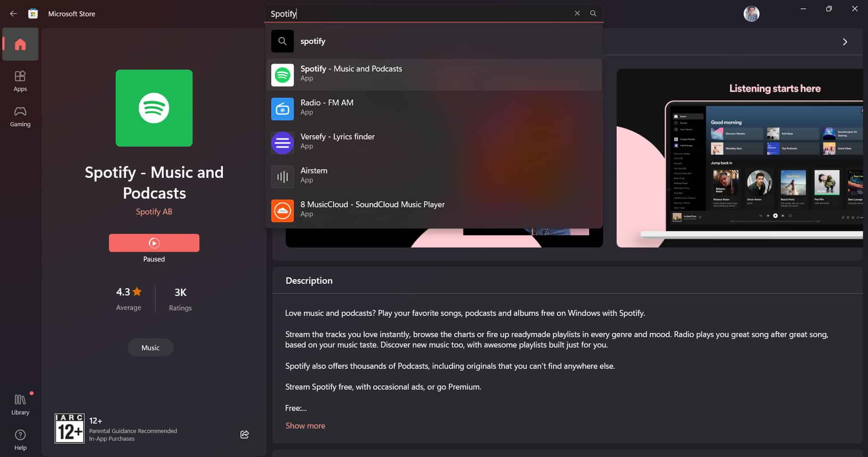Screen dimensions: 868x457
Task: Click the Microsoft Store logo icon
Action: coord(33,14)
